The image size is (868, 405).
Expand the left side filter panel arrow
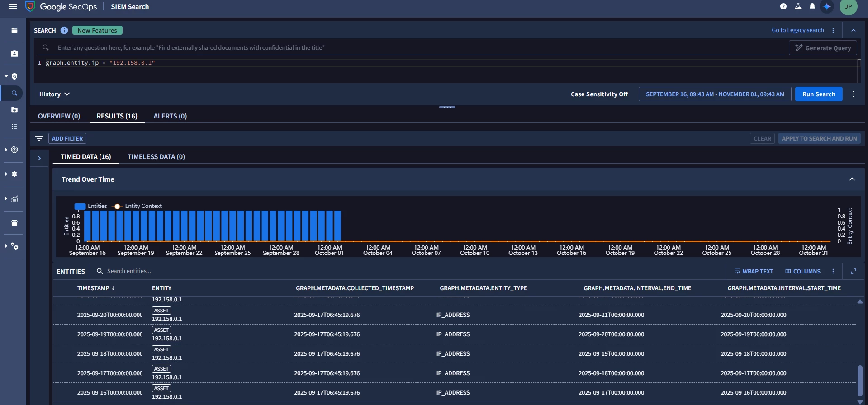(x=39, y=158)
